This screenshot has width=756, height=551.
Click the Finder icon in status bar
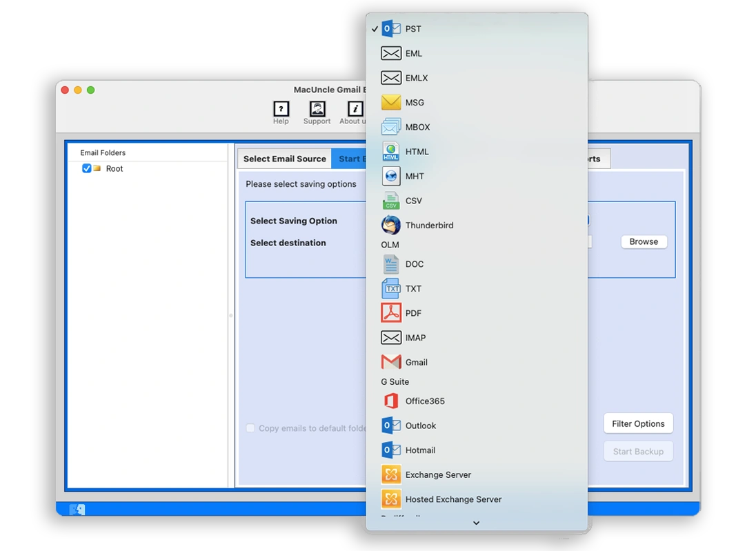[x=77, y=510]
